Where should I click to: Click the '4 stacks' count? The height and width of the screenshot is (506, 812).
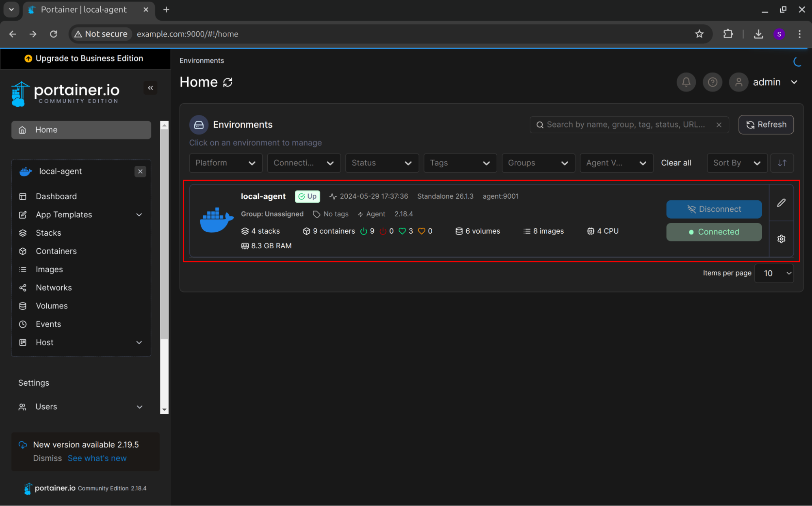261,231
